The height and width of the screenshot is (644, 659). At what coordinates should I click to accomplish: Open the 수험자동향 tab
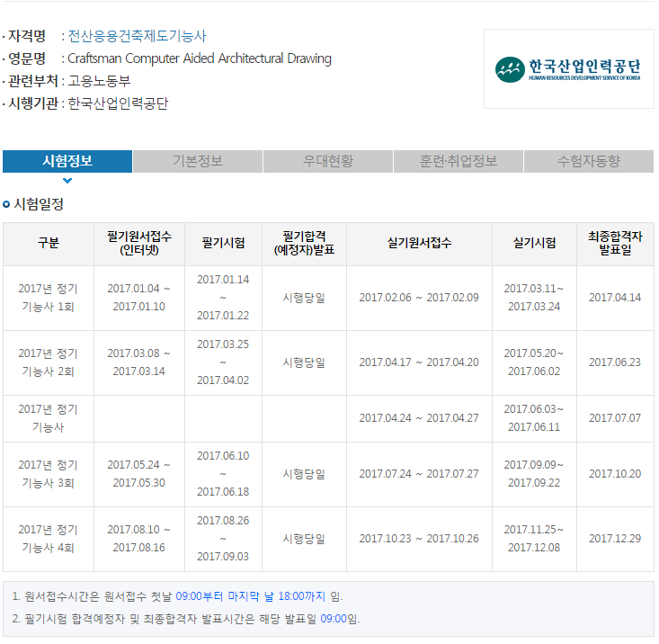tap(589, 161)
